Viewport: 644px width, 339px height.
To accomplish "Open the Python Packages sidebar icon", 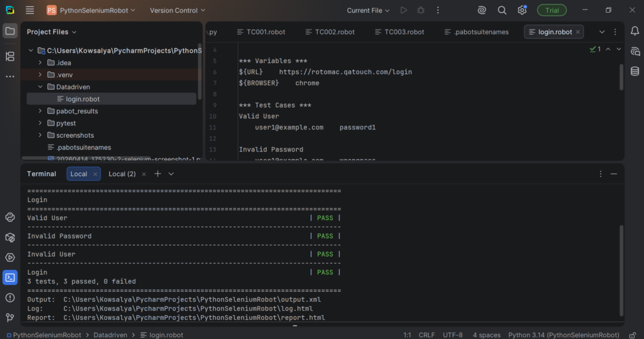I will [x=10, y=237].
